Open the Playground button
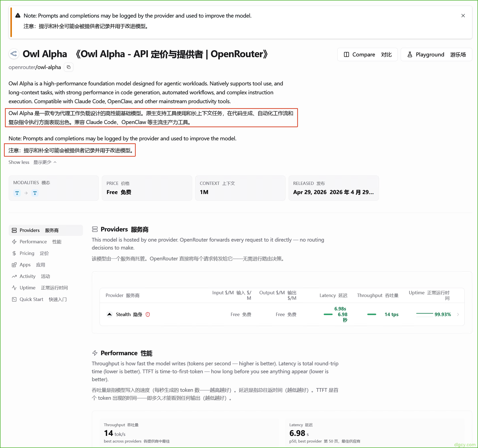This screenshot has height=448, width=478. click(x=436, y=54)
